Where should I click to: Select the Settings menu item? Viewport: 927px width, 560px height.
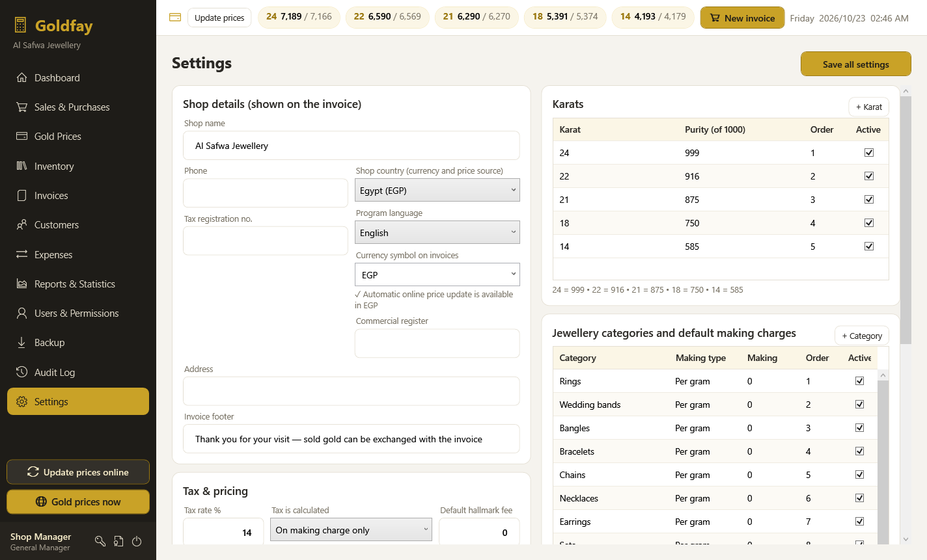click(x=78, y=402)
